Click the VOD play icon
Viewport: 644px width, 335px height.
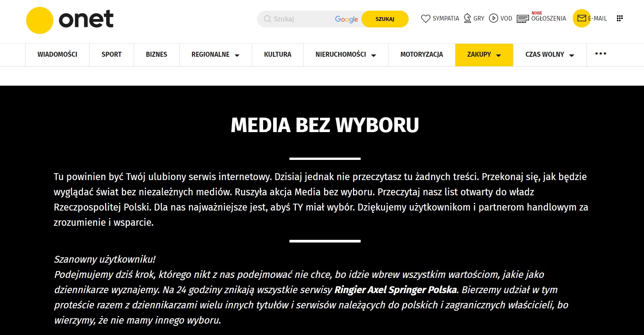pyautogui.click(x=493, y=18)
